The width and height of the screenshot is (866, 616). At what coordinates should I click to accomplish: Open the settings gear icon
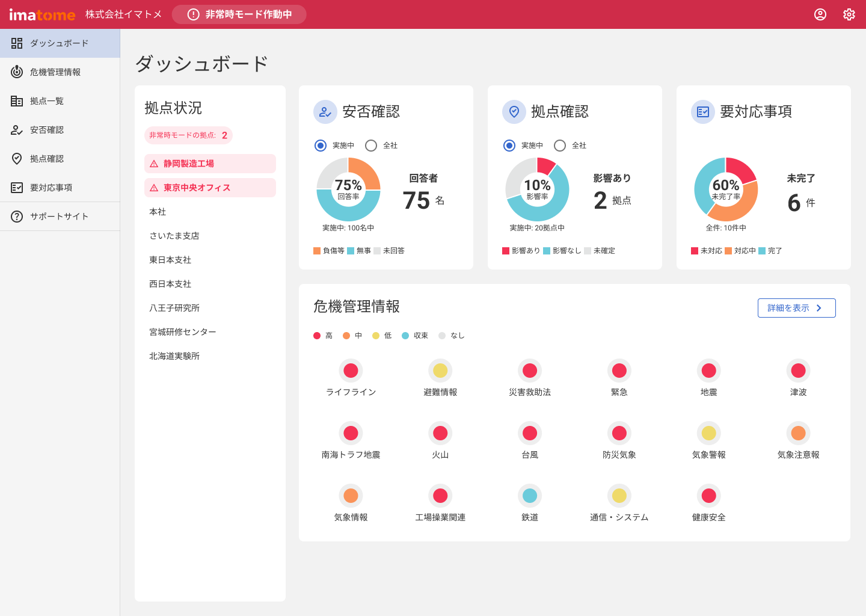(849, 14)
